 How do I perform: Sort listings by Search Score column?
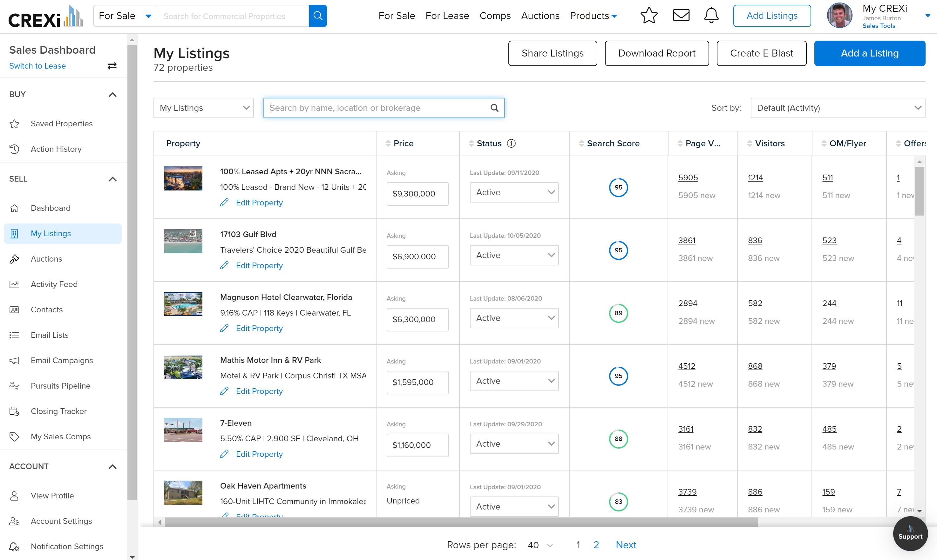613,143
